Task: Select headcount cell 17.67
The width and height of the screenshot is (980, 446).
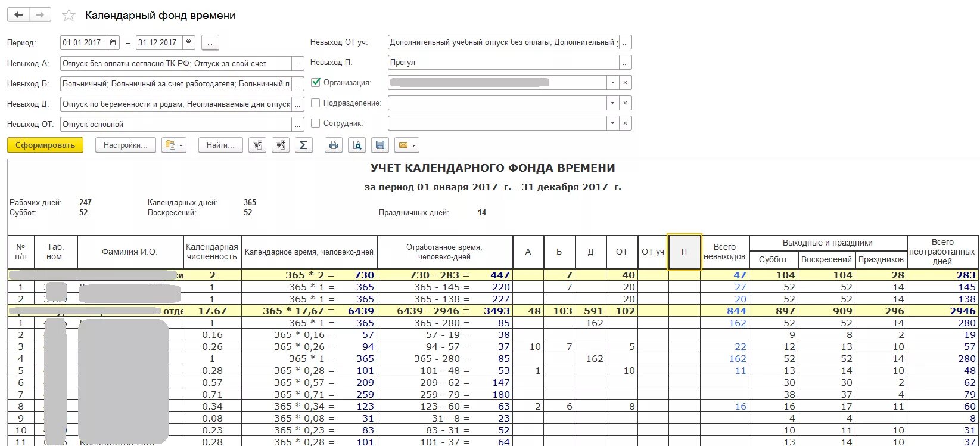Action: [211, 311]
